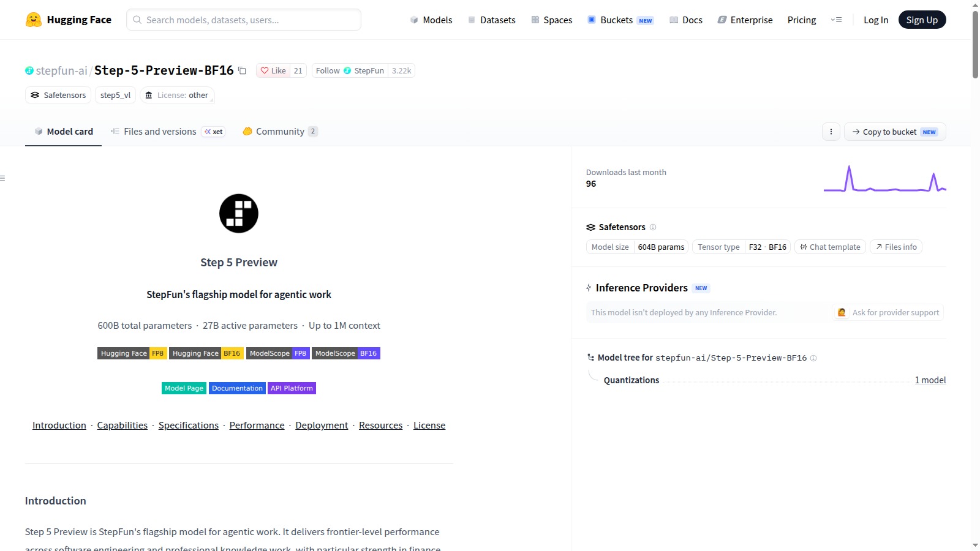Open the Datasets page
The width and height of the screenshot is (980, 551).
(x=491, y=20)
